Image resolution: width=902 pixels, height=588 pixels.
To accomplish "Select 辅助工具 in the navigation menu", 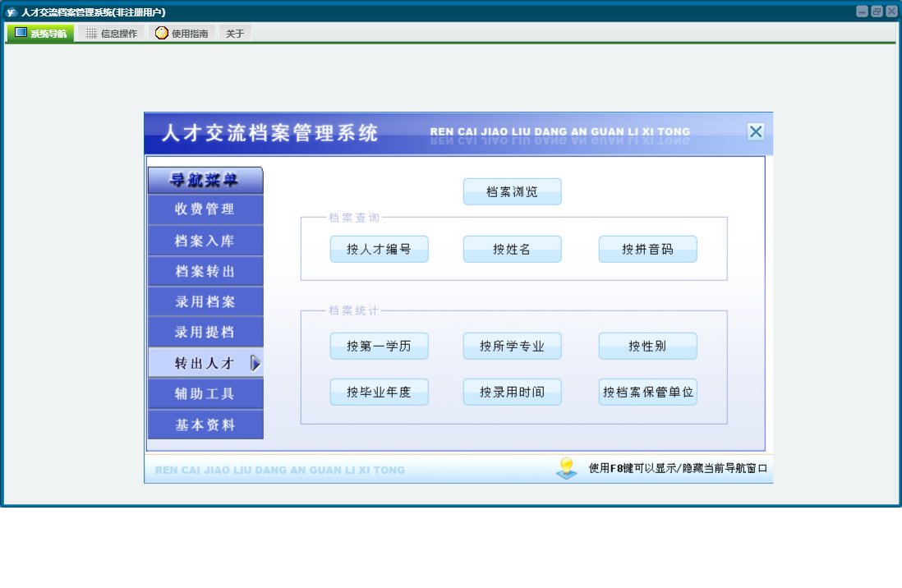I will 205,393.
